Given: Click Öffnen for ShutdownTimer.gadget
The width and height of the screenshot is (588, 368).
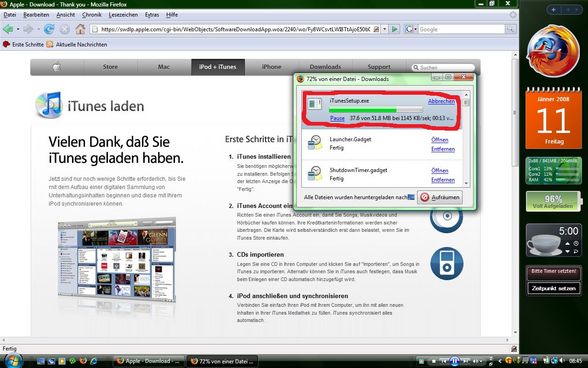Looking at the screenshot, I should (x=440, y=171).
